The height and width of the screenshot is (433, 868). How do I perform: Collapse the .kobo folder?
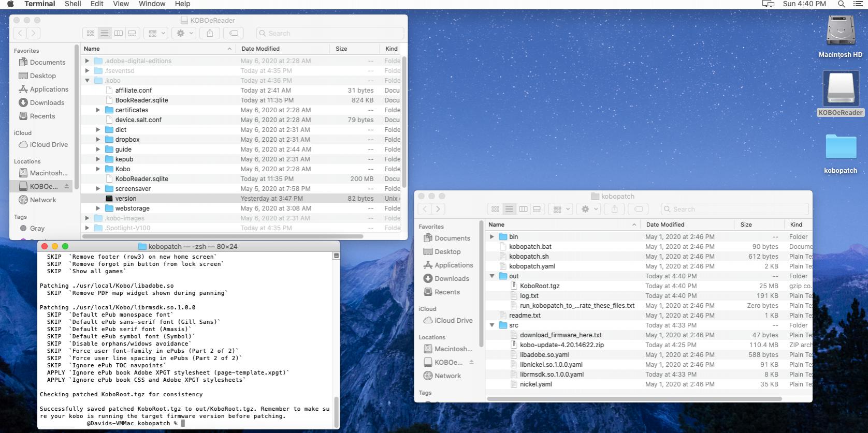click(x=87, y=80)
